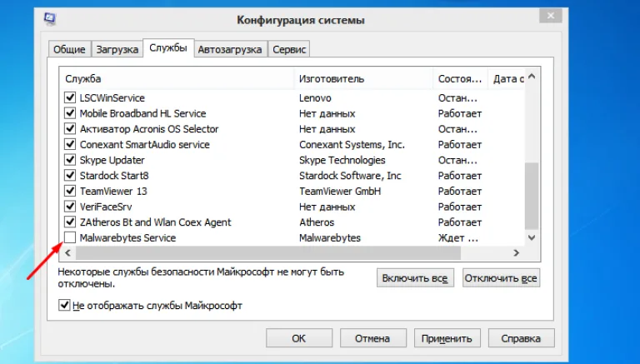Sort by the Служба column header

click(177, 79)
